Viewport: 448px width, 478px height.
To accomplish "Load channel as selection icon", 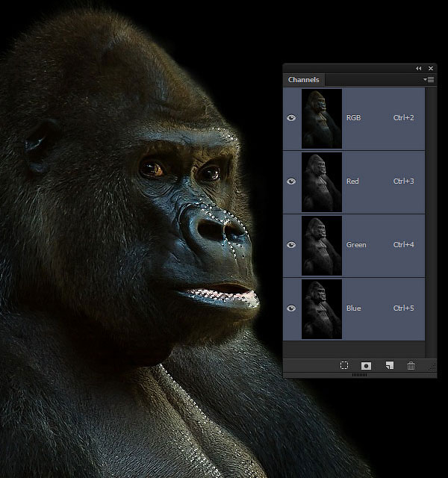I will pyautogui.click(x=344, y=365).
